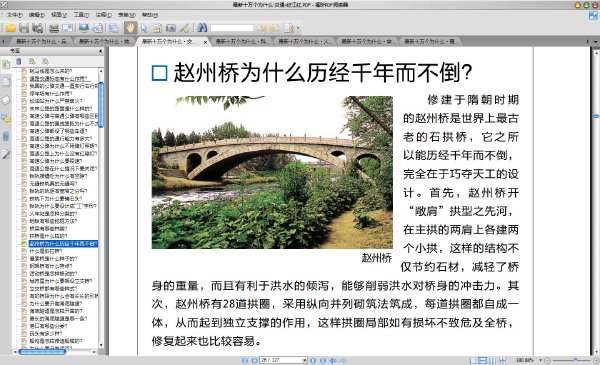Viewport: 600px width, 365px height.
Task: Select bookmark 拱桥是什么样的?
Action: (x=48, y=236)
